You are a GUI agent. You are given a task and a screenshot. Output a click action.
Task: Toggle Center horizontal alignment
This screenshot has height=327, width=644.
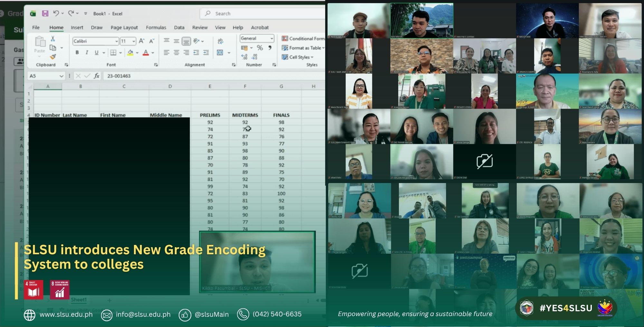pyautogui.click(x=176, y=52)
